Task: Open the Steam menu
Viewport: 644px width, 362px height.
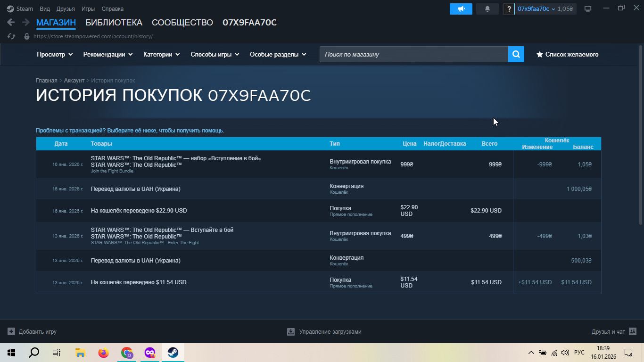Action: pos(20,9)
